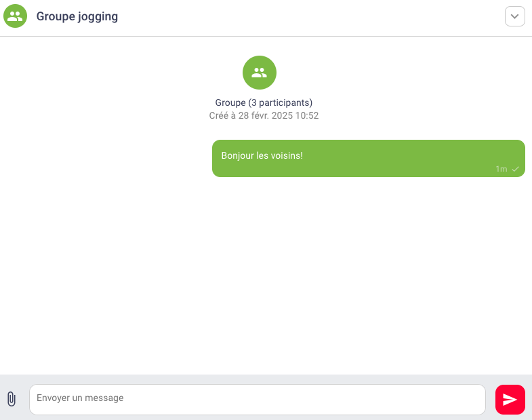
Task: Click the people icon beside Groupe jogging
Action: point(16,16)
